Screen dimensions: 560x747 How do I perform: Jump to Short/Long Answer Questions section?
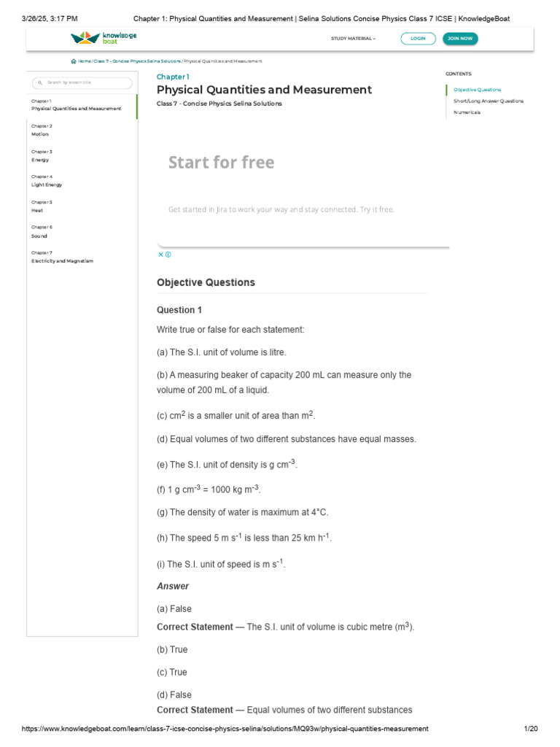point(488,101)
